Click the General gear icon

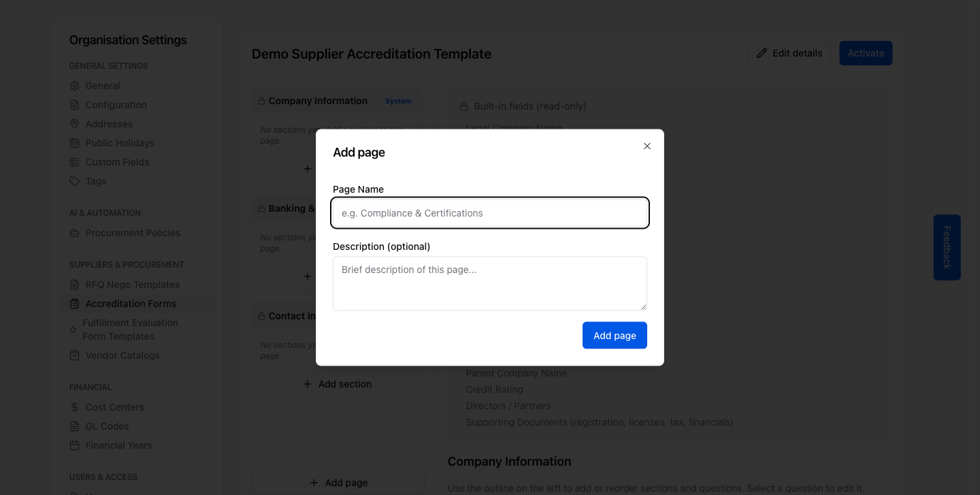[x=74, y=86]
